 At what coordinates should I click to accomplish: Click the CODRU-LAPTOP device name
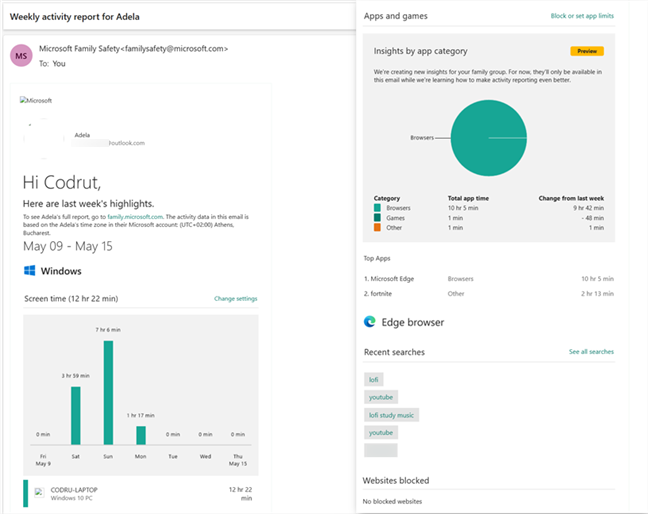(x=74, y=490)
